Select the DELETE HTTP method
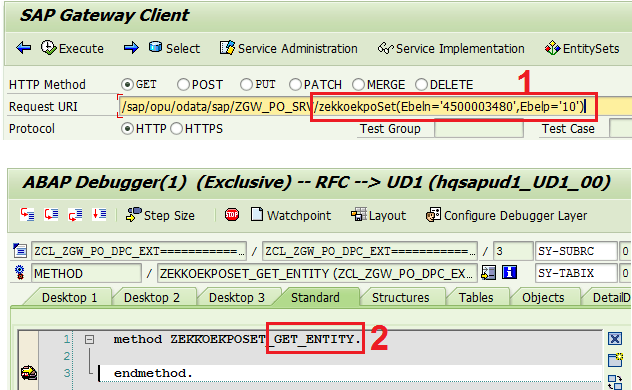Image resolution: width=632 pixels, height=390 pixels. point(421,85)
